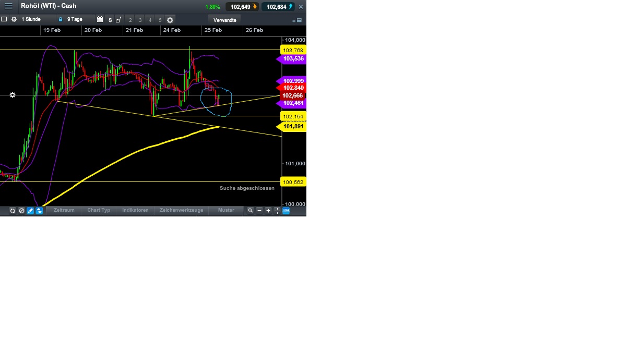
Task: Open the Zeichenwerkzeuge menu
Action: coord(182,210)
